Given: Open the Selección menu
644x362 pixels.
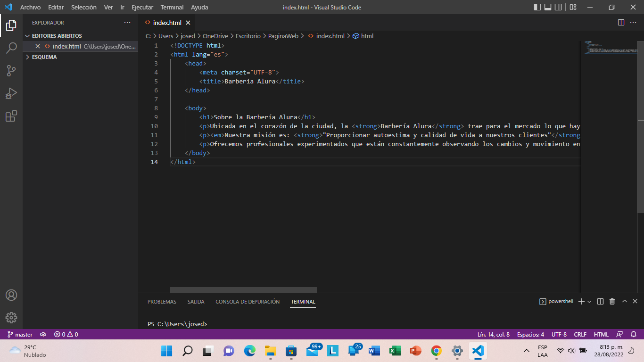Looking at the screenshot, I should pyautogui.click(x=84, y=7).
